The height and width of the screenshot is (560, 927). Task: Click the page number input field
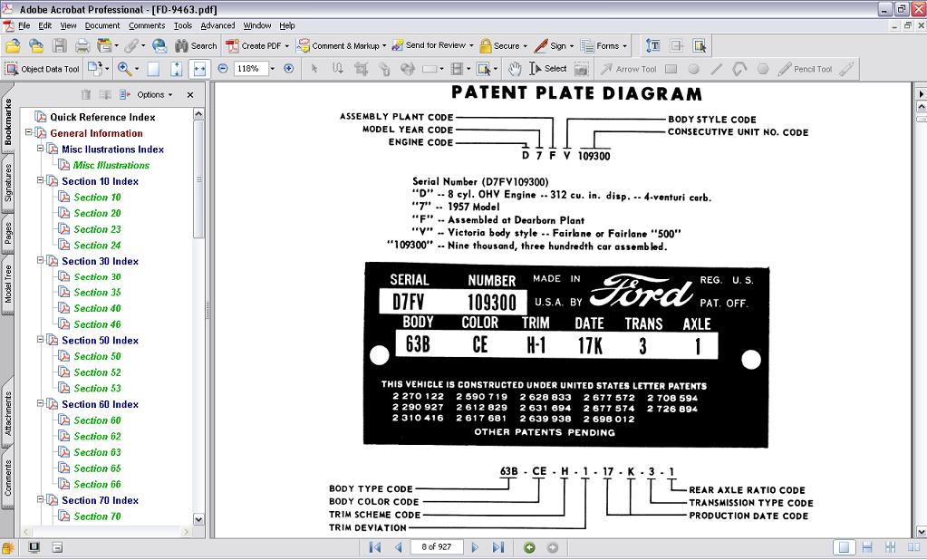coord(436,547)
